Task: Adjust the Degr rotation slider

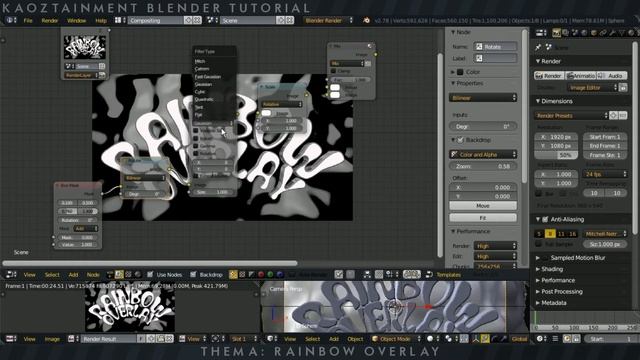Action: pos(483,127)
